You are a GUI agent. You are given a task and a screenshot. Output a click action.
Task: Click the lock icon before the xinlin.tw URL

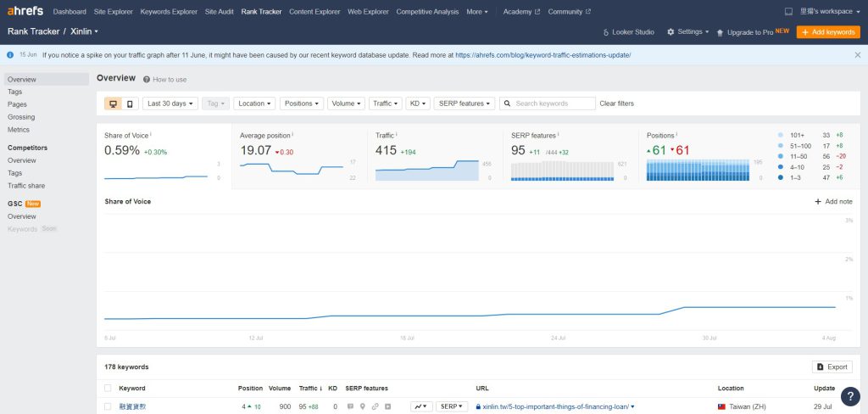pos(478,406)
